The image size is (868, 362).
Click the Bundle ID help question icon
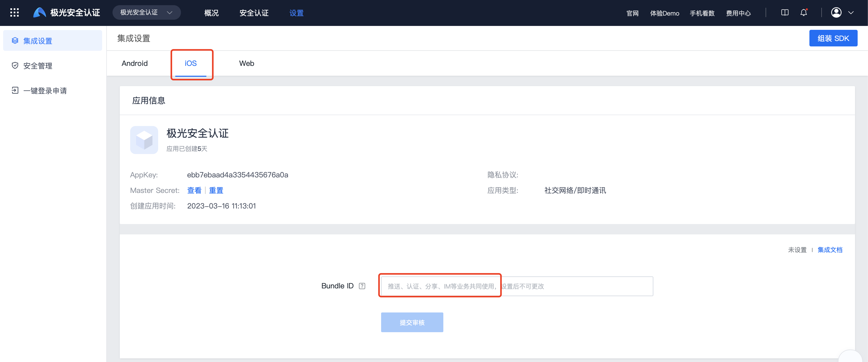[x=362, y=286]
